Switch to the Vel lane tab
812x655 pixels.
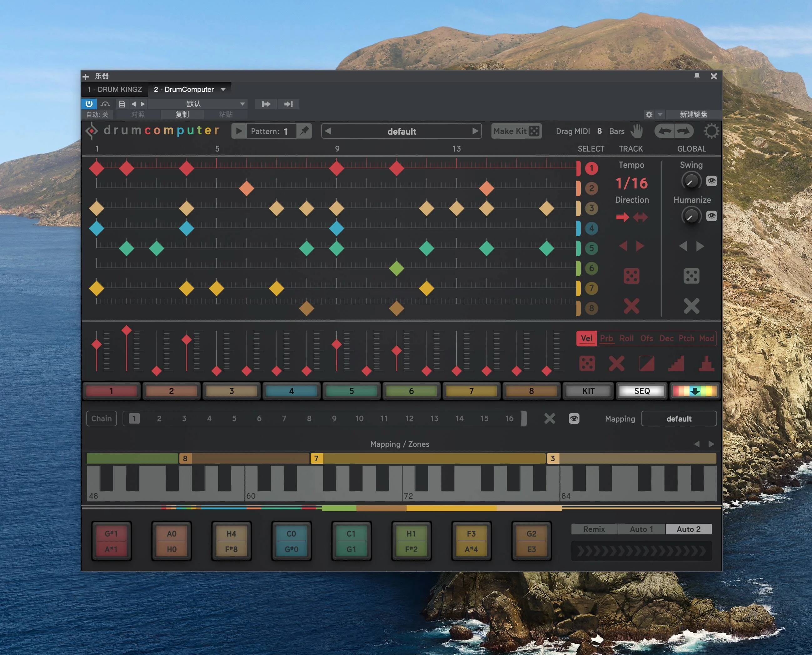(x=586, y=338)
